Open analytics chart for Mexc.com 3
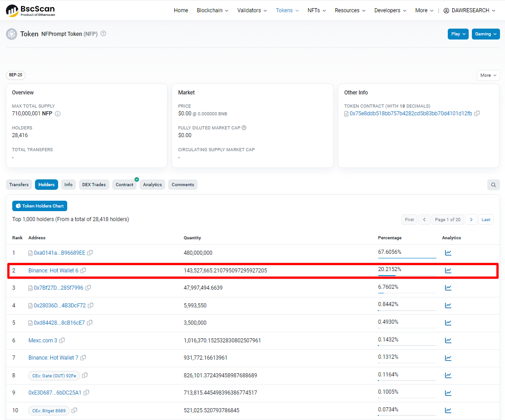This screenshot has width=505, height=420. (448, 341)
